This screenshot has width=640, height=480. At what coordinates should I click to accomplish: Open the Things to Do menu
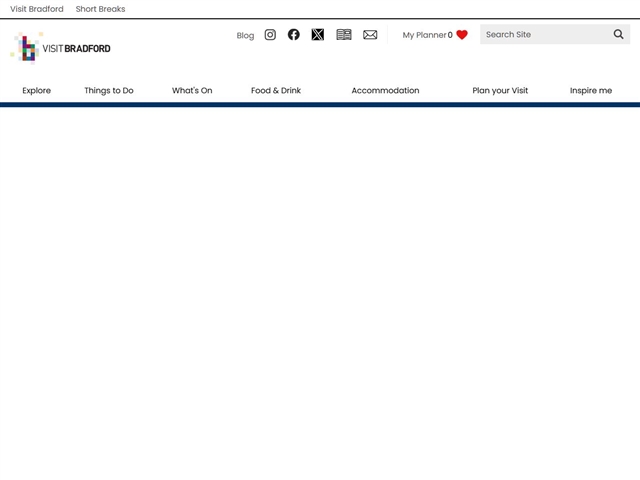(109, 91)
